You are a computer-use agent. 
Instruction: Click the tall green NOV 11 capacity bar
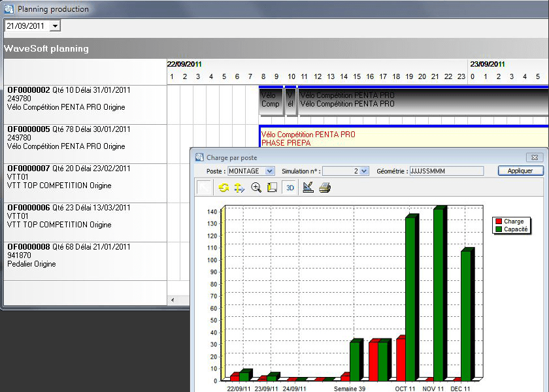[x=440, y=294]
